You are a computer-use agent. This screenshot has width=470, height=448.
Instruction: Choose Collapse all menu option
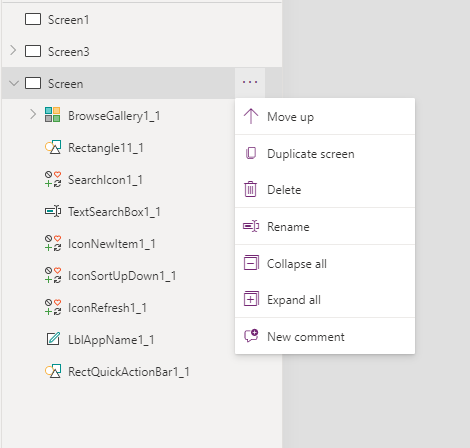click(x=325, y=264)
